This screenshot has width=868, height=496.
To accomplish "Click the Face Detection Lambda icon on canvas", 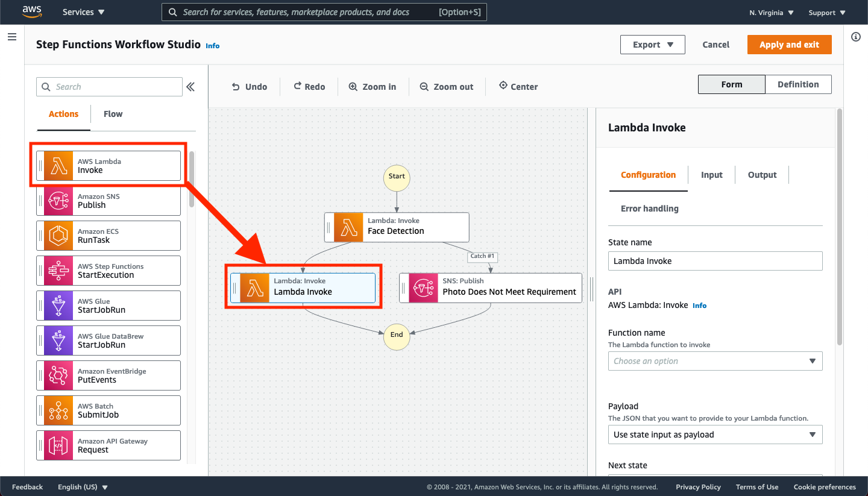I will point(348,227).
